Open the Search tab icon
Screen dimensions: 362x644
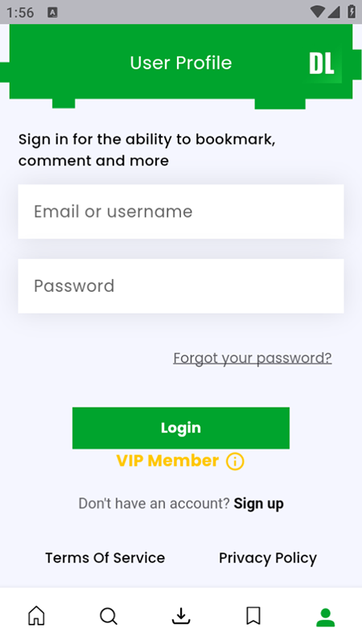(x=109, y=616)
